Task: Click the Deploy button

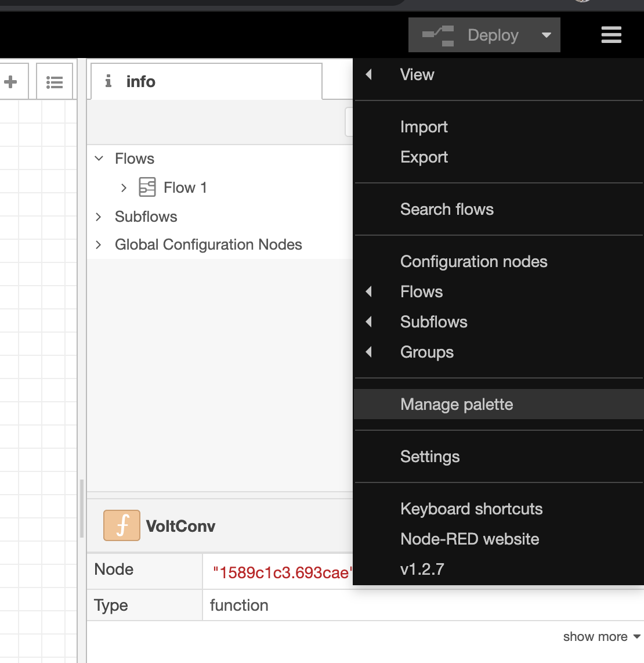Action: click(x=493, y=35)
